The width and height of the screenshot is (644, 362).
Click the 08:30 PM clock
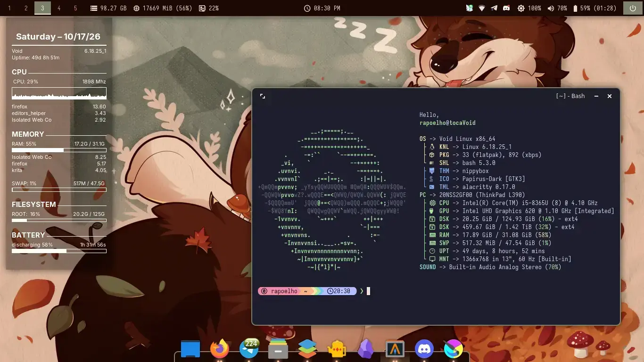tap(322, 8)
